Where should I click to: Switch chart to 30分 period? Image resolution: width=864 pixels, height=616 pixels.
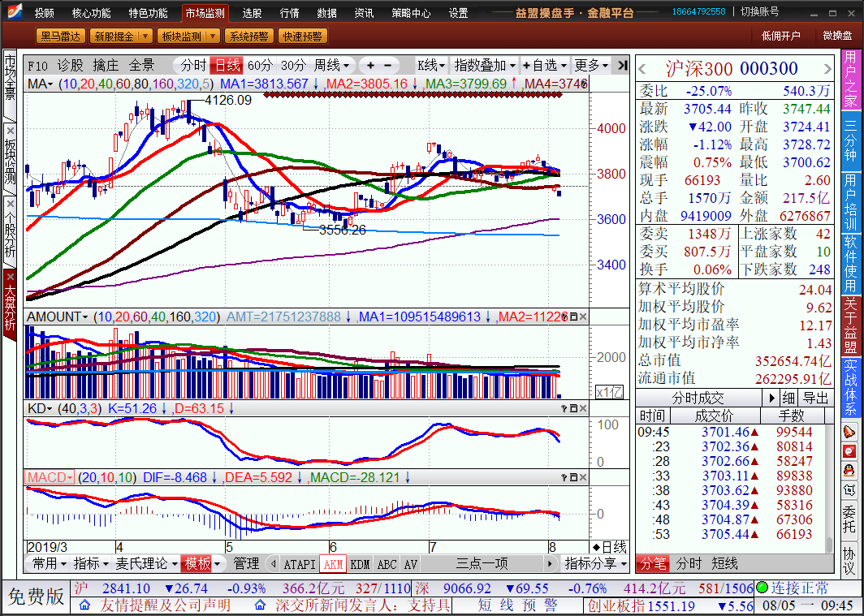(293, 66)
